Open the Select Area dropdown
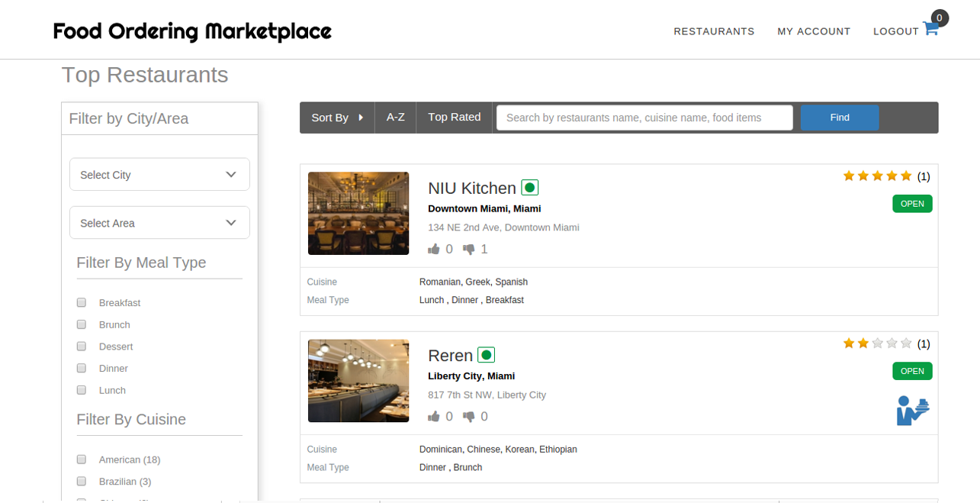Screen dimensions: 980x503 [159, 222]
